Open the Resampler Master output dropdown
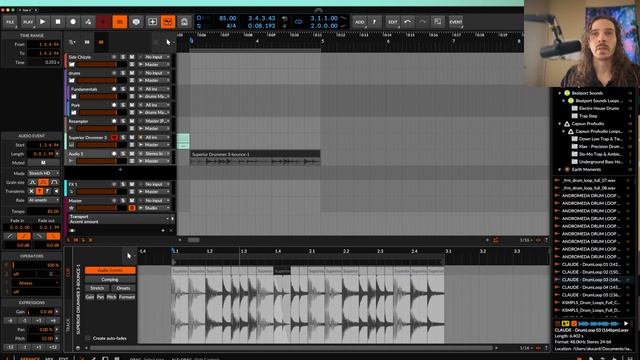This screenshot has width=640, height=360. click(x=154, y=129)
